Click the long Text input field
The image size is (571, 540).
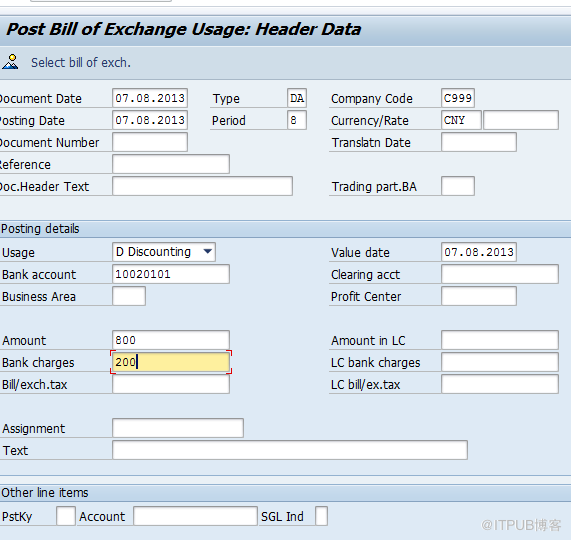(x=290, y=450)
